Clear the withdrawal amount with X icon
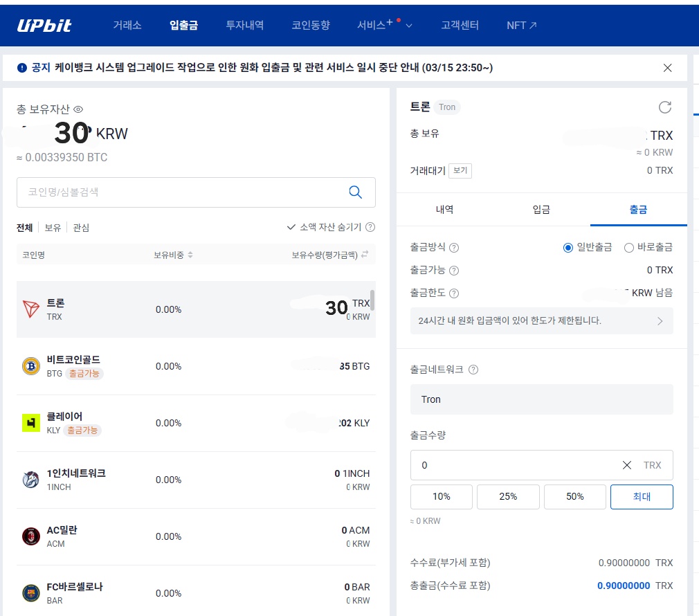 tap(627, 465)
